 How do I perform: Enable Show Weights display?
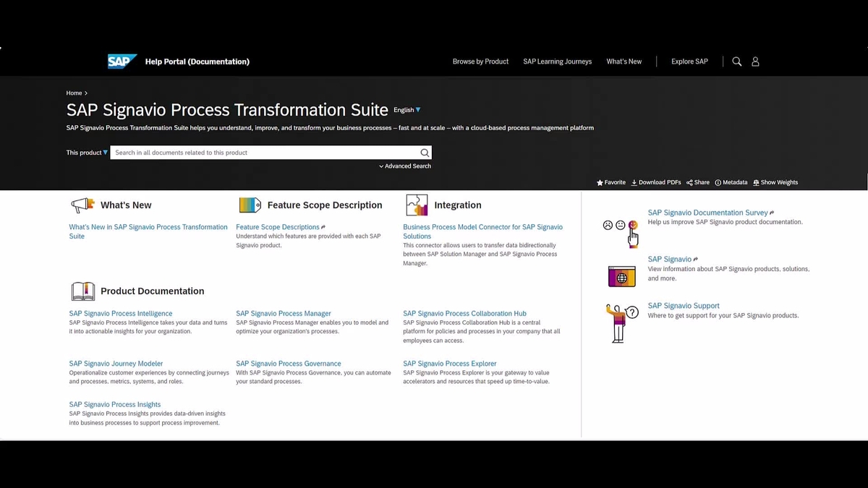pos(775,182)
